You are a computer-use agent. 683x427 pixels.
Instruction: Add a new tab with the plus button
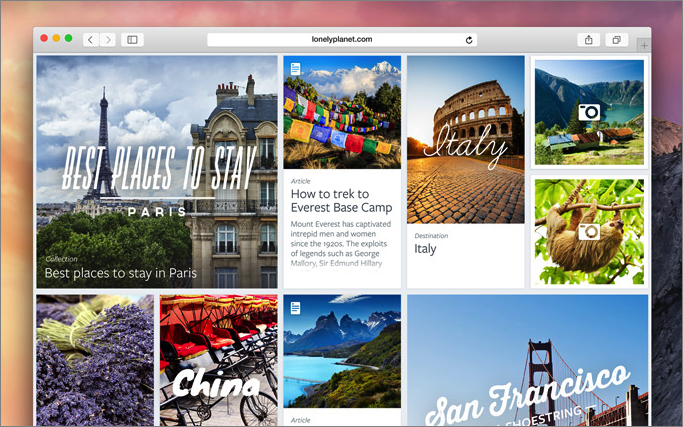coord(644,45)
